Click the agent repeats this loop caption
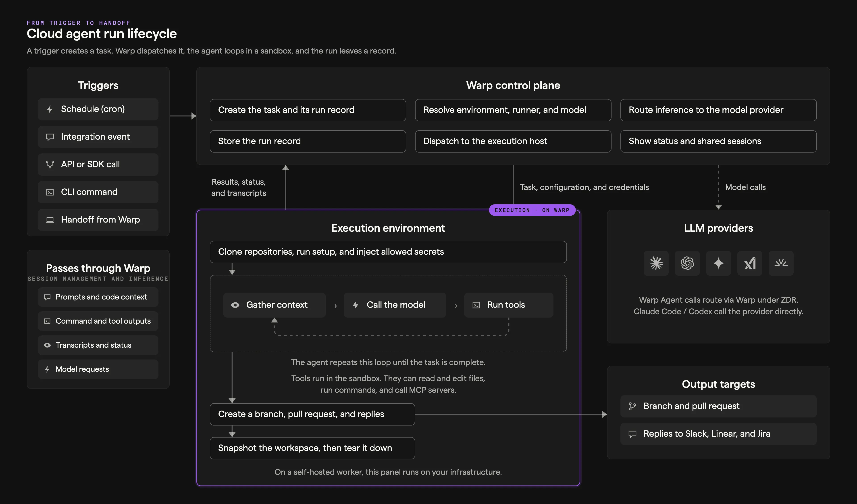The image size is (857, 504). point(388,363)
